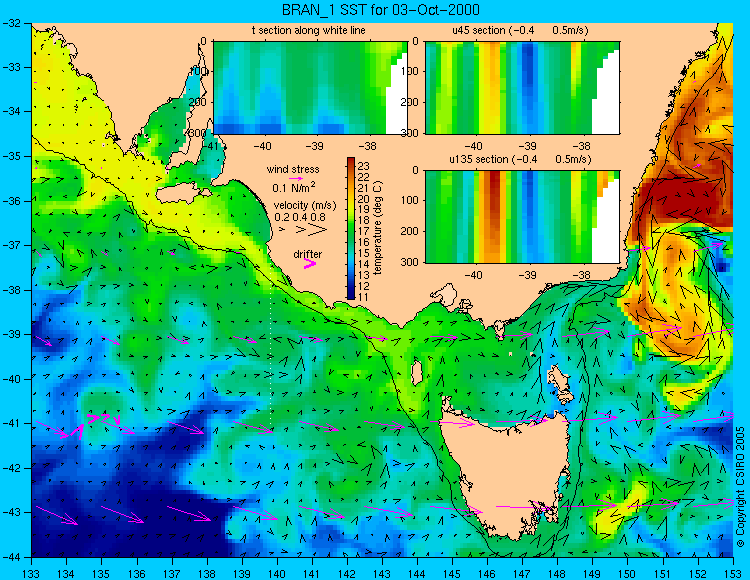The height and width of the screenshot is (580, 750).
Task: Click the '14' value on the color bar
Action: tap(363, 264)
